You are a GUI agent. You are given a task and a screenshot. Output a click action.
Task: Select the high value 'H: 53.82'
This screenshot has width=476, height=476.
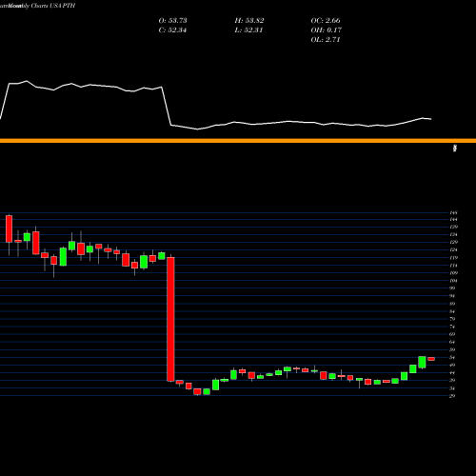pos(249,21)
